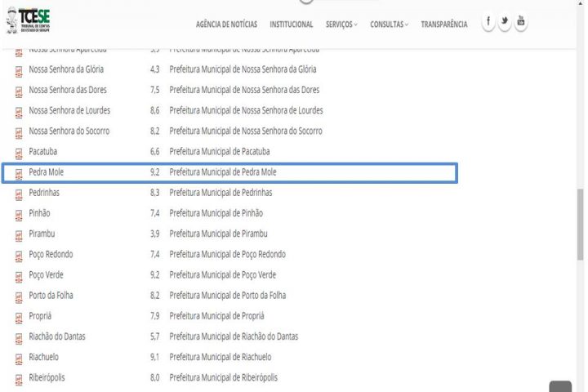
Task: Open the Twitter social icon
Action: tap(505, 23)
